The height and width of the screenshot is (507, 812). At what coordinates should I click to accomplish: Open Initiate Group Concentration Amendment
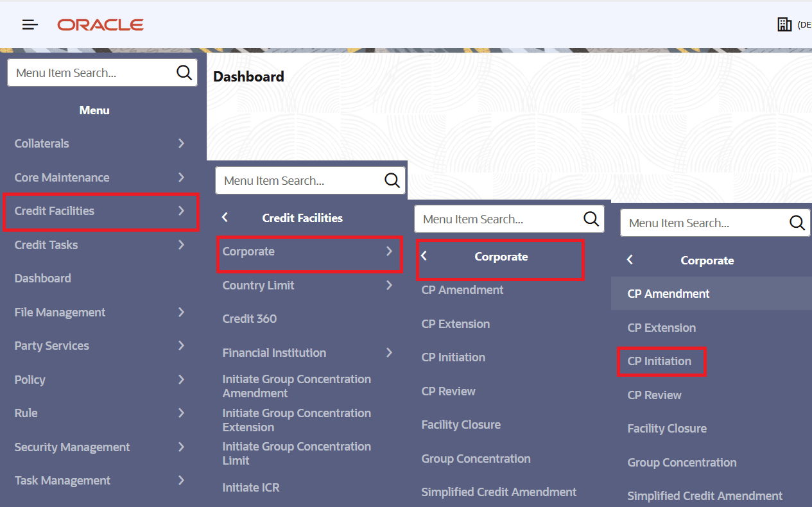tap(297, 386)
